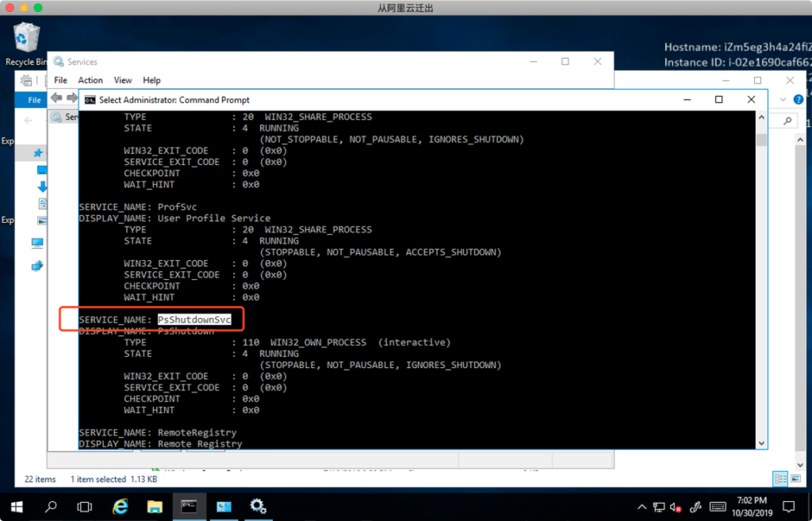Screen dimensions: 812x521
Task: Open the Windows Start menu
Action: click(17, 506)
